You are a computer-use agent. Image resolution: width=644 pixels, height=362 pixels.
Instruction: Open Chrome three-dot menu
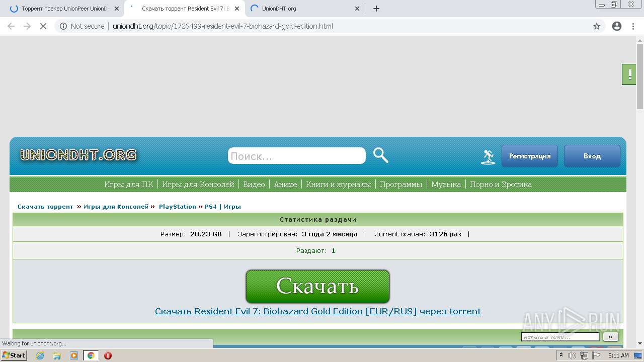pos(633,26)
